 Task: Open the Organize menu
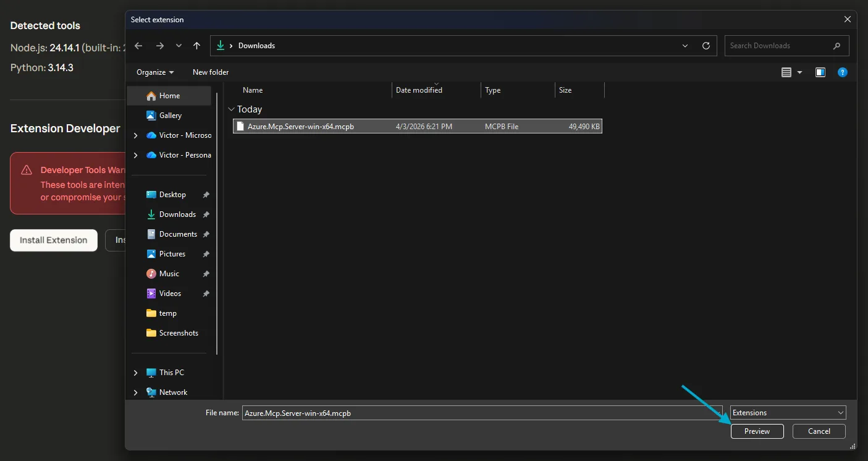(x=154, y=72)
